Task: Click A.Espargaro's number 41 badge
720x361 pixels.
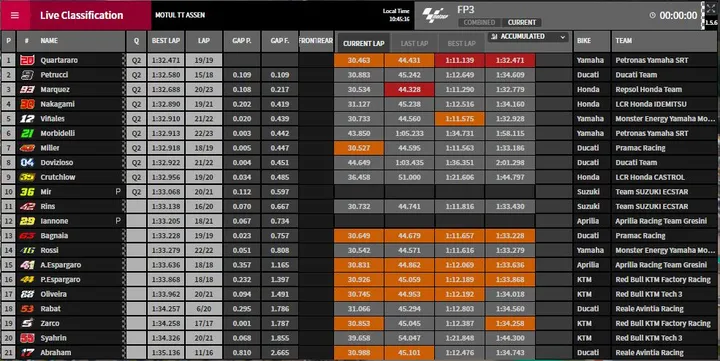Action: coord(27,265)
